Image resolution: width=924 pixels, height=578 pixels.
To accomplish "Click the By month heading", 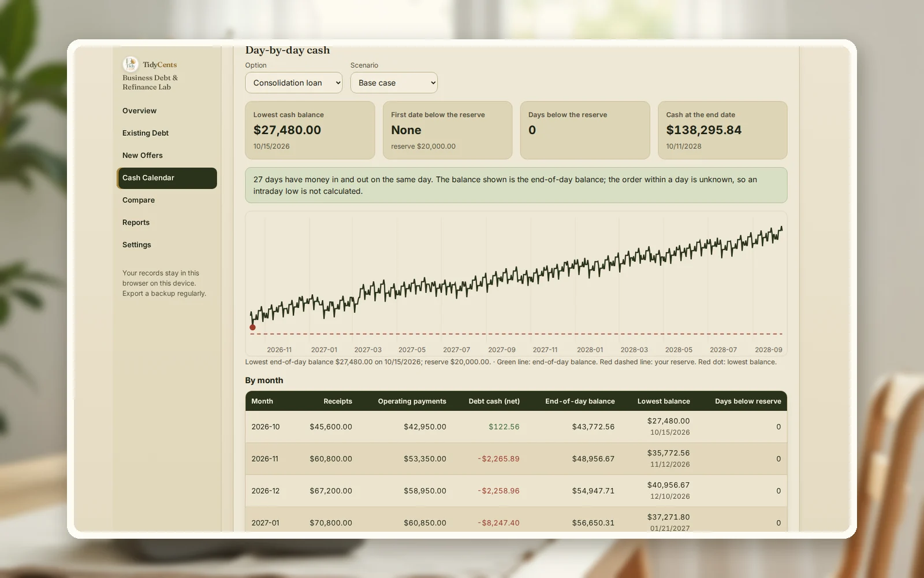I will [x=264, y=380].
